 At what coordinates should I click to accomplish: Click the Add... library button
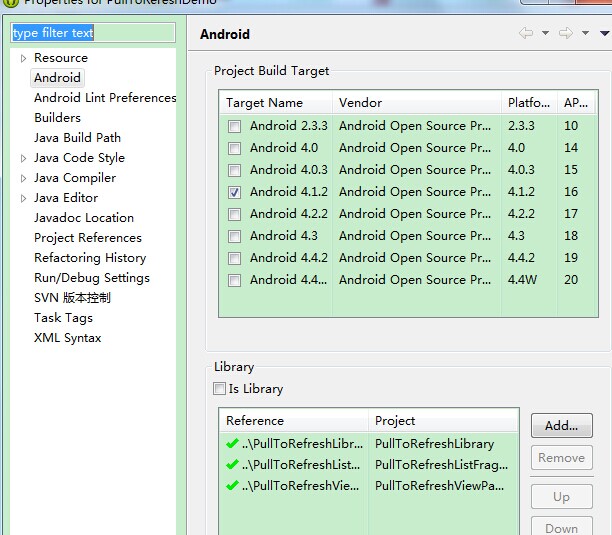pos(562,425)
